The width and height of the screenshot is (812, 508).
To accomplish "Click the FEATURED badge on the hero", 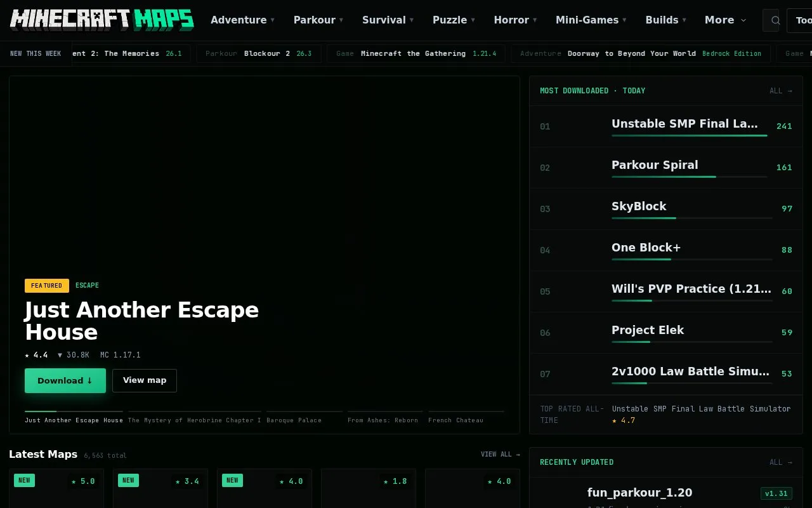I will tap(47, 285).
